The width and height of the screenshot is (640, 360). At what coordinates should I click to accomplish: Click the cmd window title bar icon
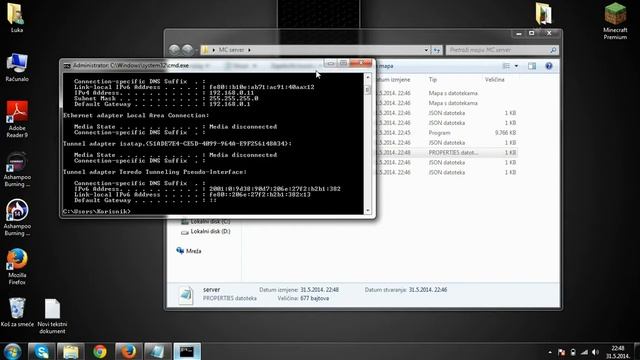pyautogui.click(x=67, y=65)
